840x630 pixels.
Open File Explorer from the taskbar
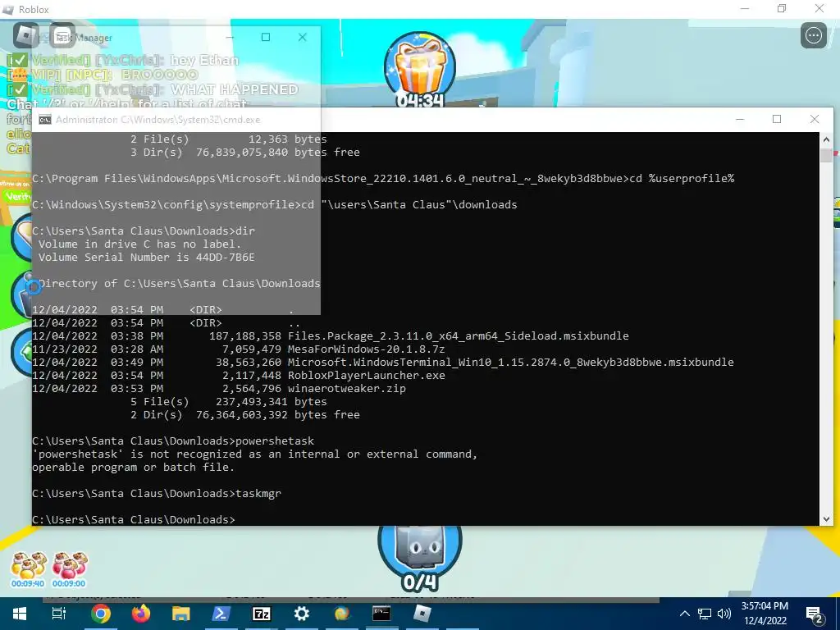click(x=181, y=614)
